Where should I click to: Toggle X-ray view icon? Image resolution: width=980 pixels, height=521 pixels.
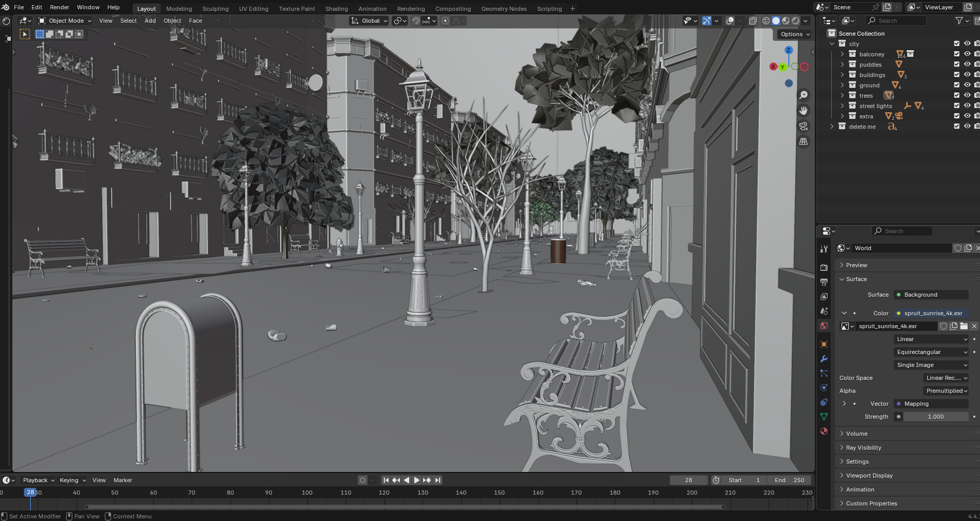coord(753,21)
